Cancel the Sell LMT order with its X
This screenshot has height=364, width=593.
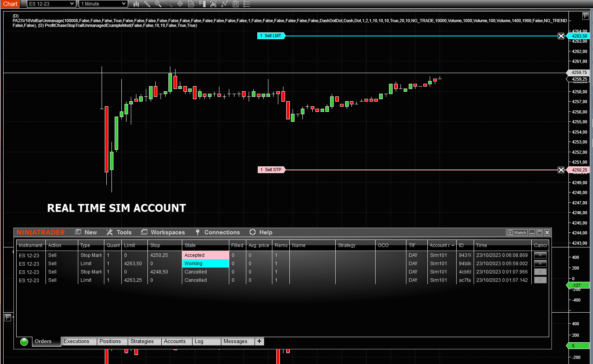click(x=561, y=36)
